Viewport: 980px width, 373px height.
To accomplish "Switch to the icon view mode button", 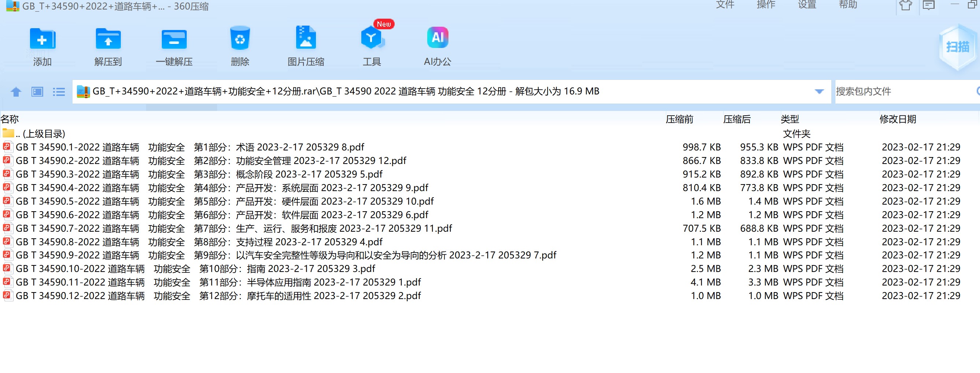I will [x=37, y=92].
